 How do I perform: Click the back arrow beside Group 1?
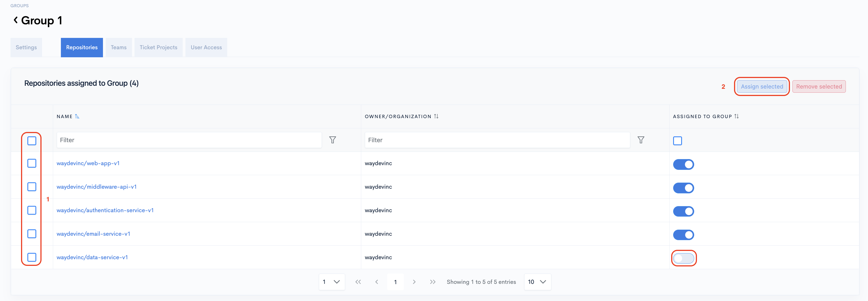[15, 20]
